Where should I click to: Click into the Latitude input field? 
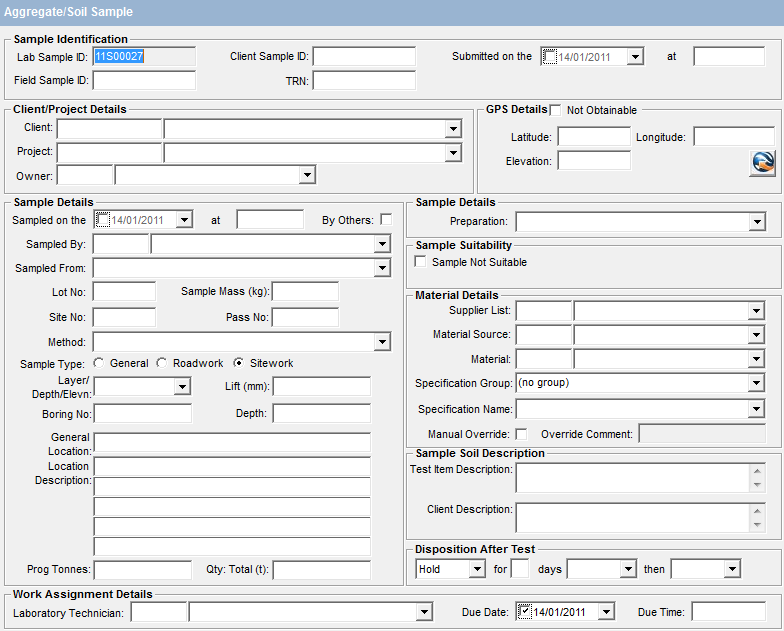(x=594, y=137)
